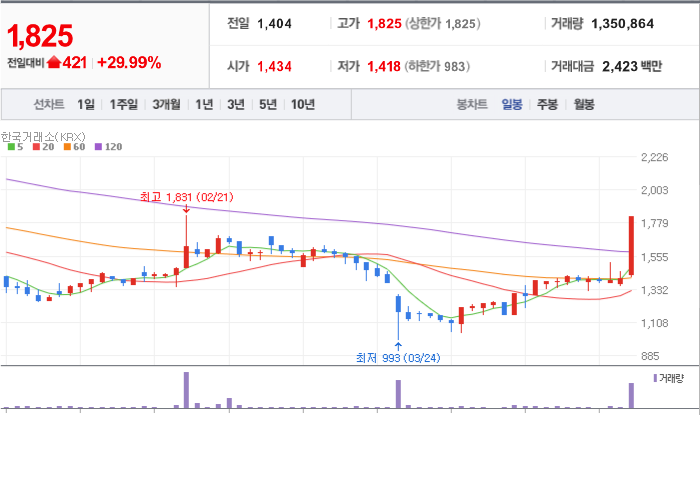This screenshot has height=490, width=700.
Task: Click the +29.99% change rate
Action: (x=129, y=62)
